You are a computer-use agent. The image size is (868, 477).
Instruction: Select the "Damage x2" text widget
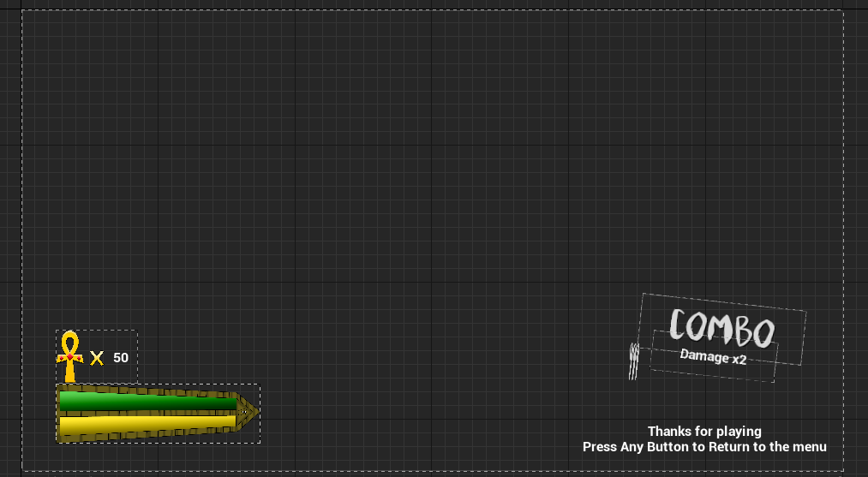click(713, 357)
